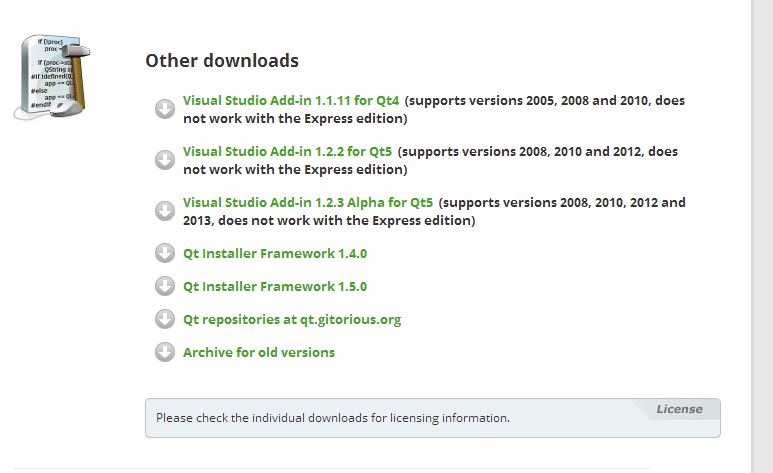Open Qt Installer Framework 1.4.0 link

275,253
